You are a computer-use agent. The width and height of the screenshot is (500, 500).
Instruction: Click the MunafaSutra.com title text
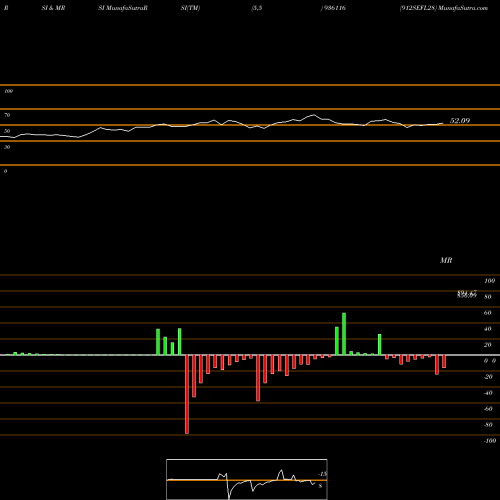pyautogui.click(x=463, y=8)
